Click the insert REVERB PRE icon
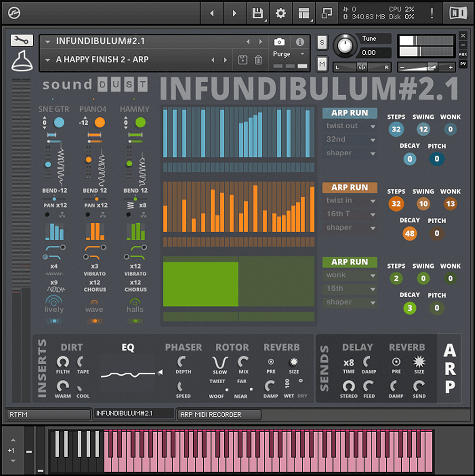The width and height of the screenshot is (475, 476). (x=271, y=362)
